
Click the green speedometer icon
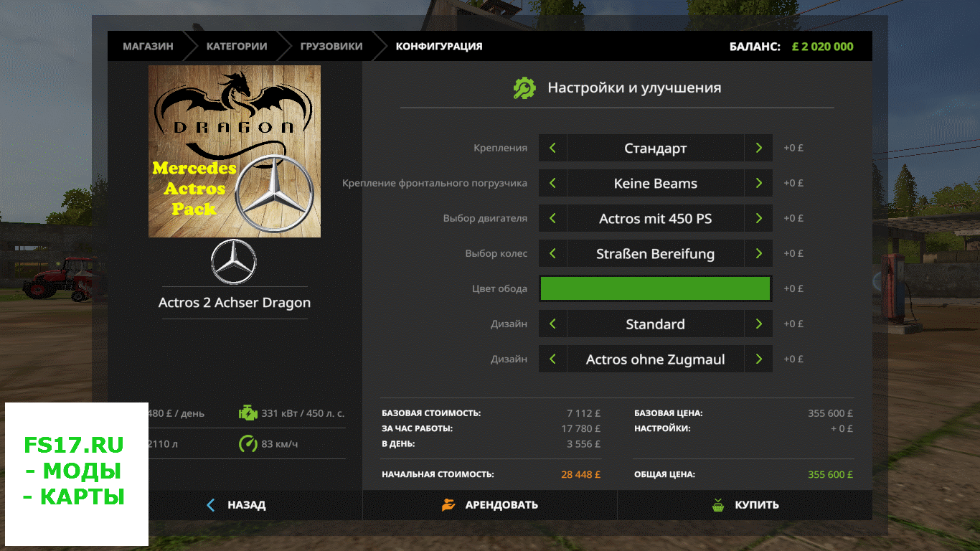(x=248, y=443)
